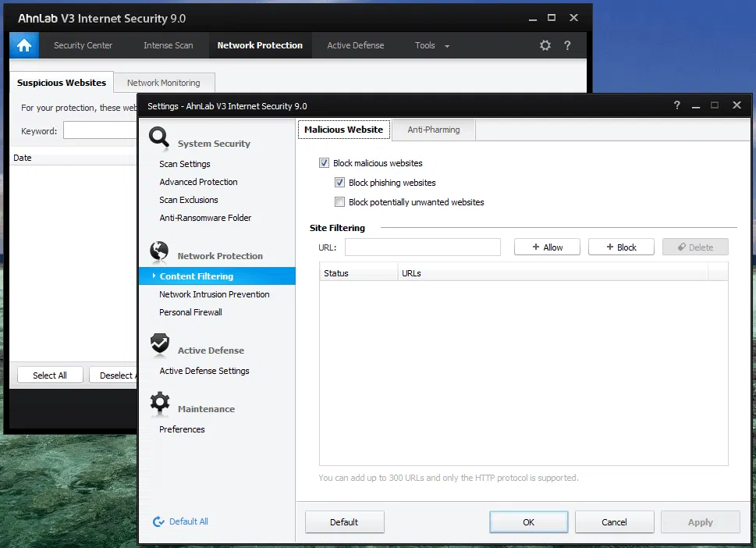Uncheck Block phishing websites
This screenshot has width=756, height=548.
(x=339, y=183)
